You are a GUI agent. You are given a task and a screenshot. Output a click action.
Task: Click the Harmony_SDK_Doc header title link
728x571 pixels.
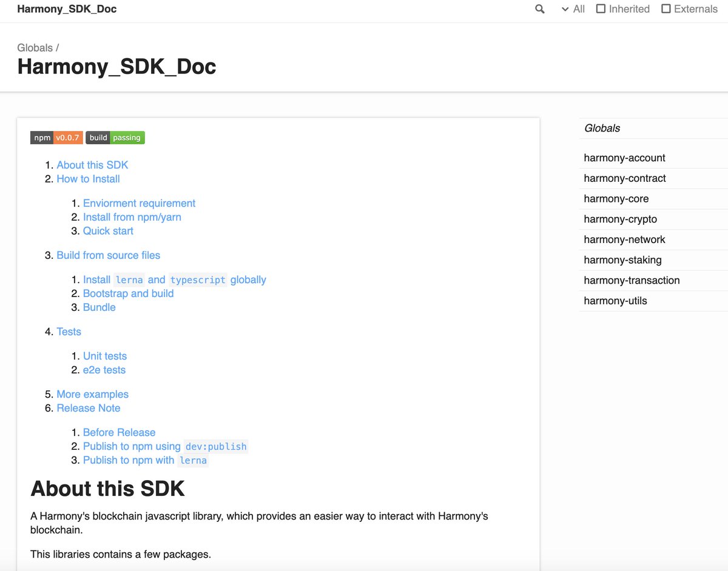coord(67,9)
